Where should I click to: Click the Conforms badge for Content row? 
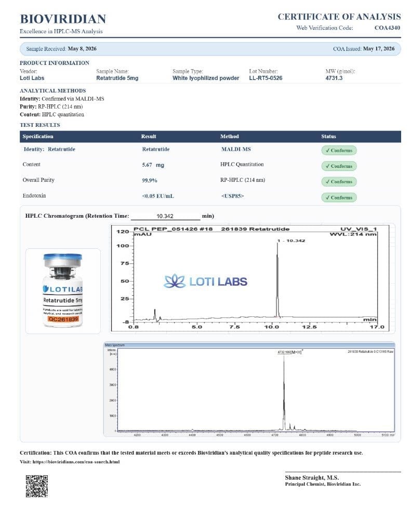339,166
